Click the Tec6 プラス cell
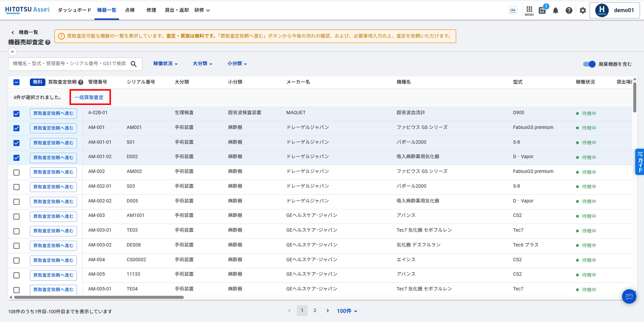 point(526,245)
